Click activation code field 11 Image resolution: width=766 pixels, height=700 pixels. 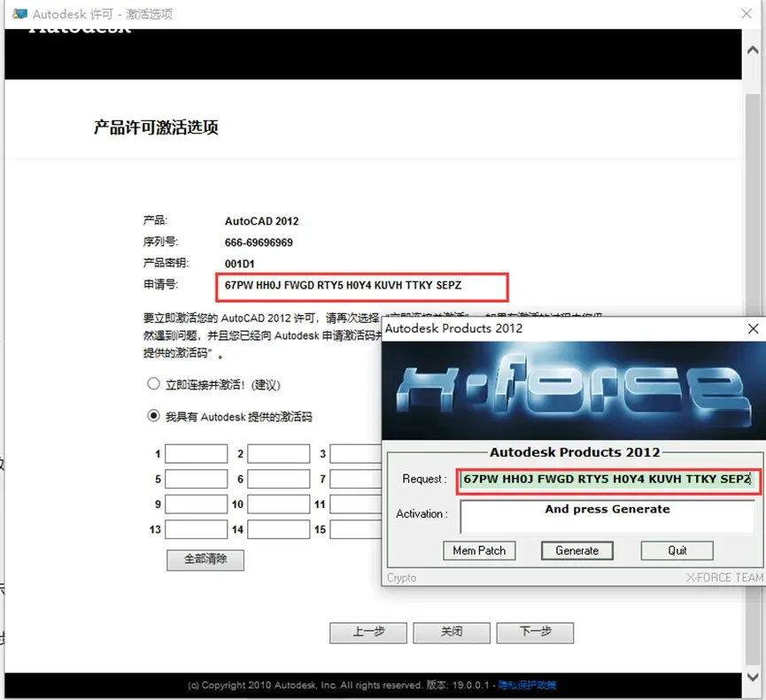point(356,504)
